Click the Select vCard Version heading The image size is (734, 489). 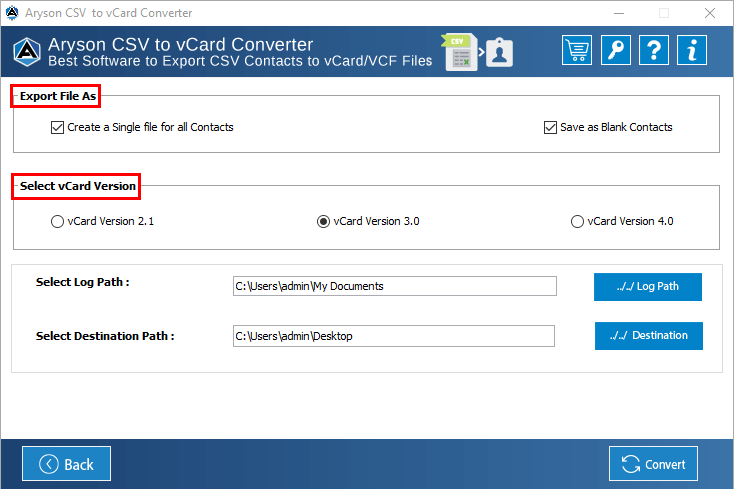pos(78,186)
